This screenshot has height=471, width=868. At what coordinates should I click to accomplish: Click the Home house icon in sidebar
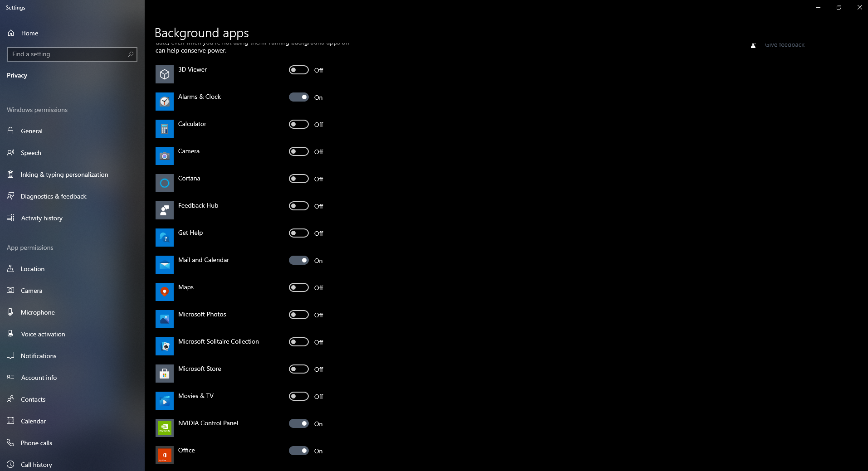(x=11, y=33)
